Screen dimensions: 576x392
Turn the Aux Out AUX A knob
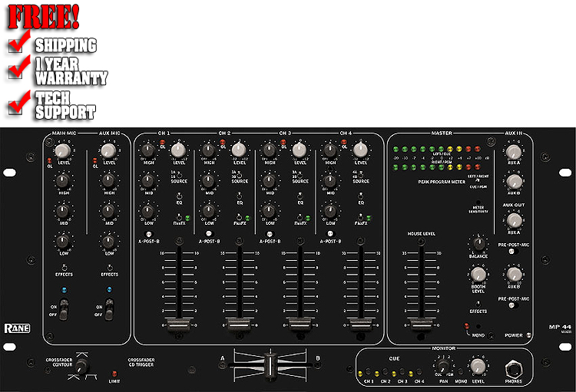pos(514,221)
